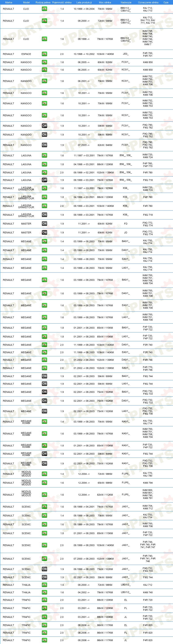Image resolution: width=173 pixels, height=644 pixels.
Task: Click the date cell 07.2003 ->
Action: [x=84, y=145]
